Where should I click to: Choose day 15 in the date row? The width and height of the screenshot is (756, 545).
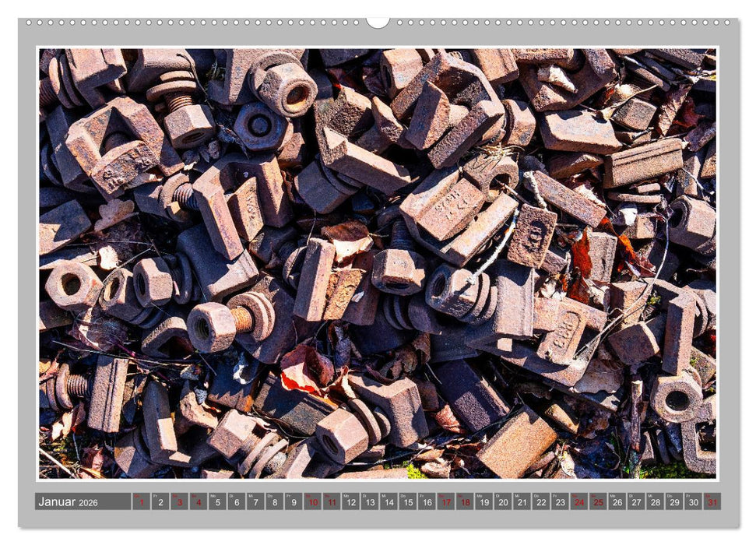(408, 502)
